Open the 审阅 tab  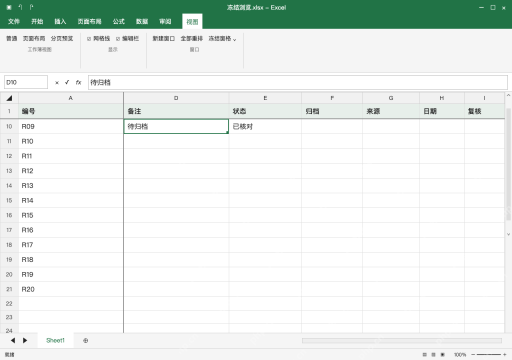165,22
